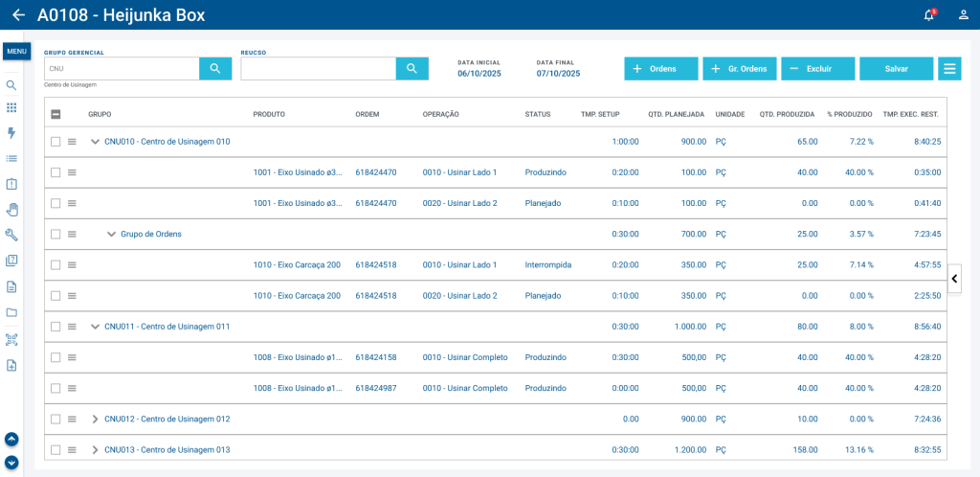980x477 pixels.
Task: Click the sidebar search magnifier icon
Action: pyautogui.click(x=11, y=85)
